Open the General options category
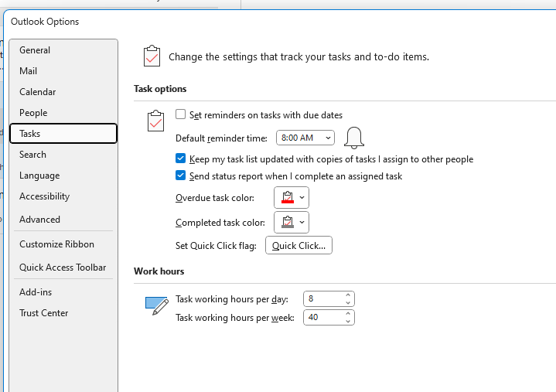This screenshot has width=556, height=392. 63,50
